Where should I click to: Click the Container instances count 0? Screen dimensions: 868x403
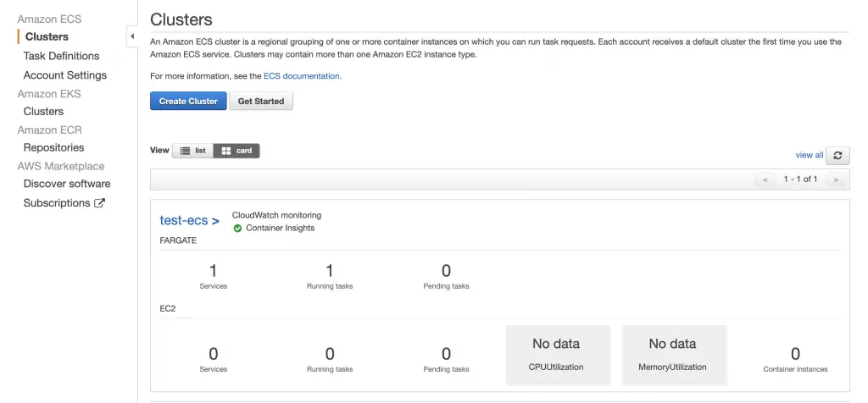point(795,354)
